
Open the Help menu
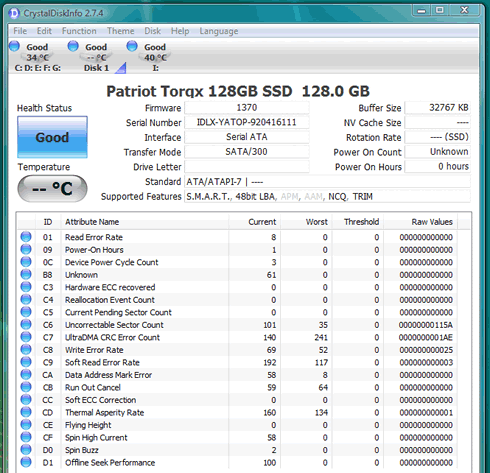coord(180,31)
